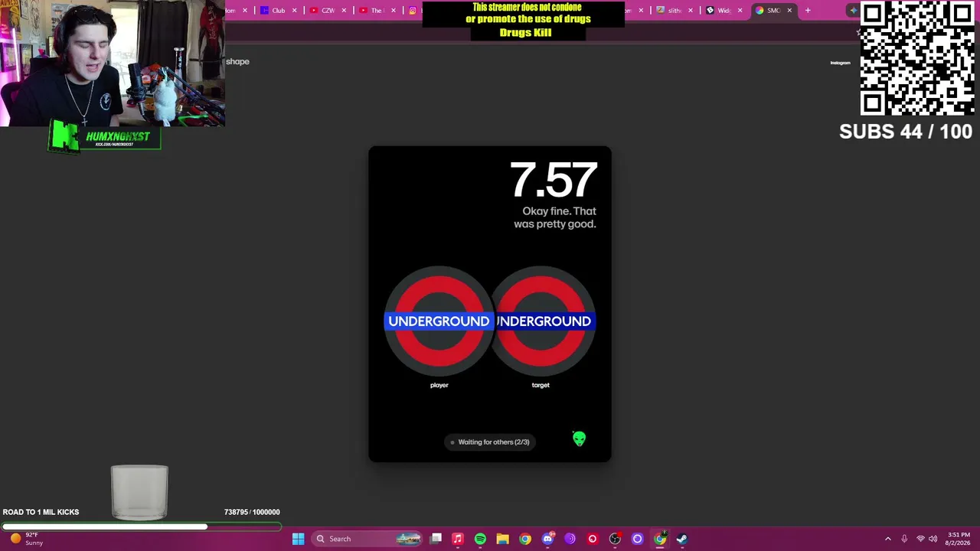The width and height of the screenshot is (980, 551).
Task: Click the 'Okay fine. That was pretty good.' message
Action: (555, 217)
